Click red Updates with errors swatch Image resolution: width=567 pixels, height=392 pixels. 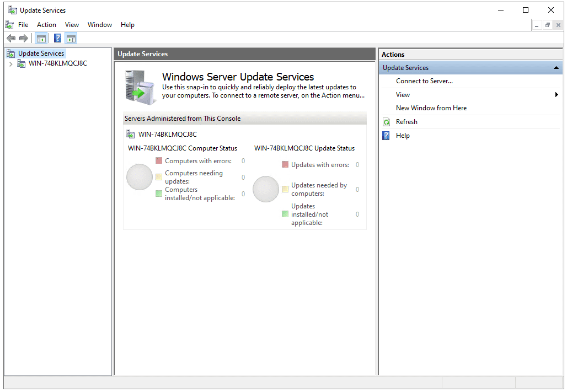[285, 164]
